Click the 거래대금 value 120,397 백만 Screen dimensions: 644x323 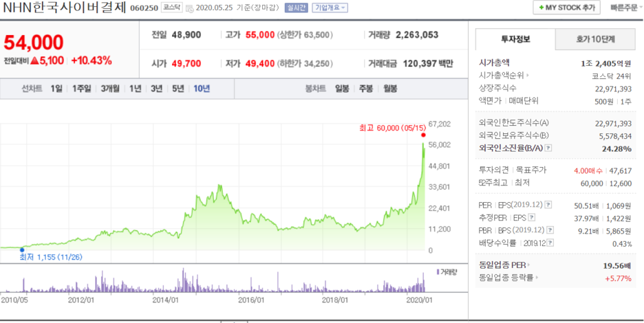pos(428,64)
